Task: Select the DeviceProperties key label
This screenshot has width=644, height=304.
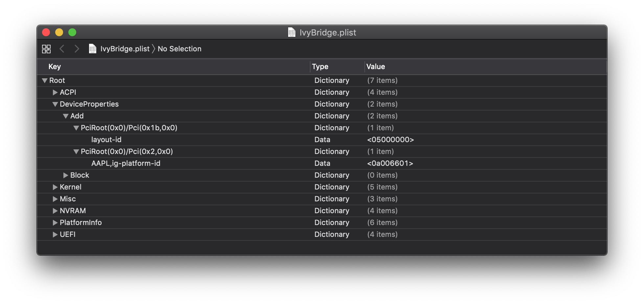Action: pos(89,104)
